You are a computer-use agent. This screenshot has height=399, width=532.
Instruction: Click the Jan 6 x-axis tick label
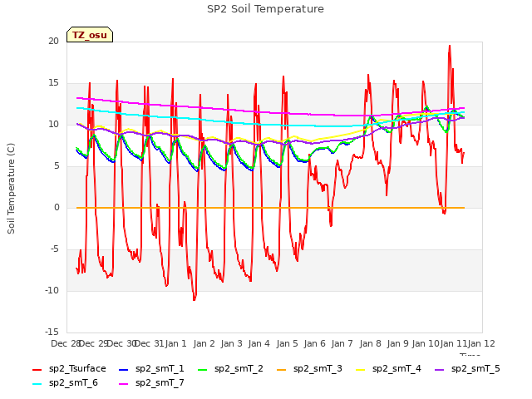(x=314, y=343)
